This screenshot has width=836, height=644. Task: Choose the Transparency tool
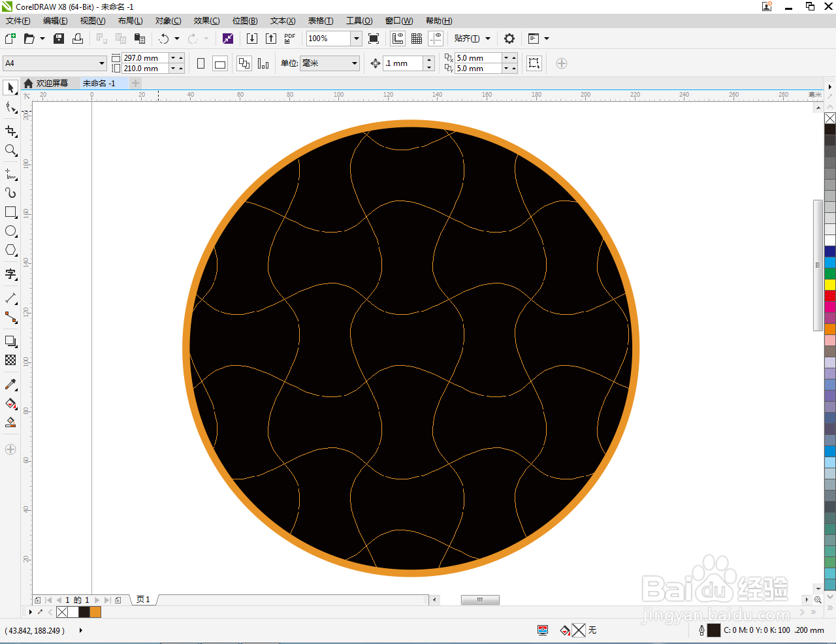(x=10, y=360)
